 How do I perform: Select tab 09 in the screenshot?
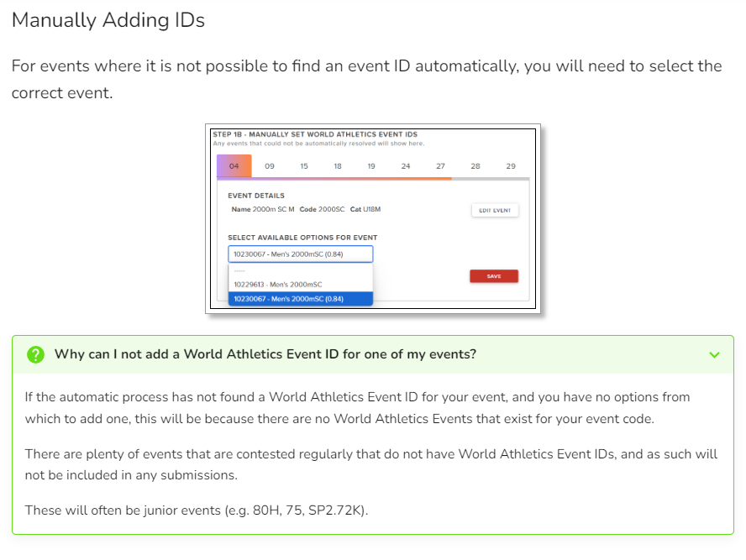[270, 166]
